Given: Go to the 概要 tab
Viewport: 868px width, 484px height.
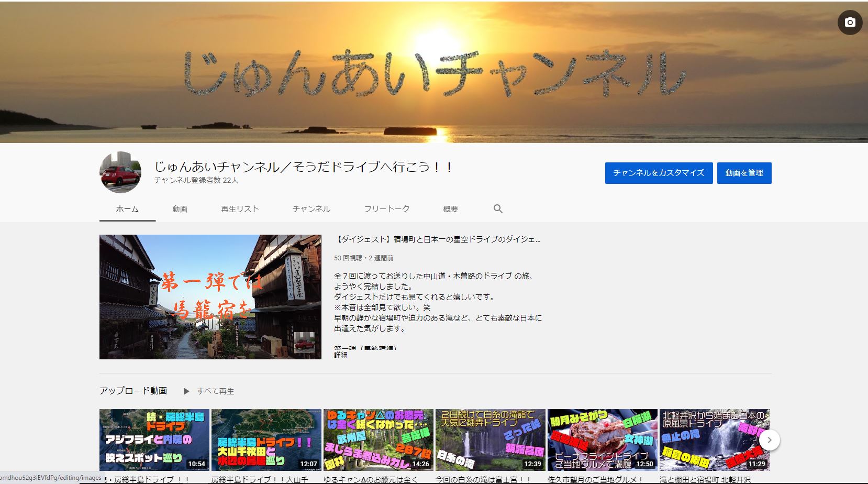Looking at the screenshot, I should (x=450, y=209).
